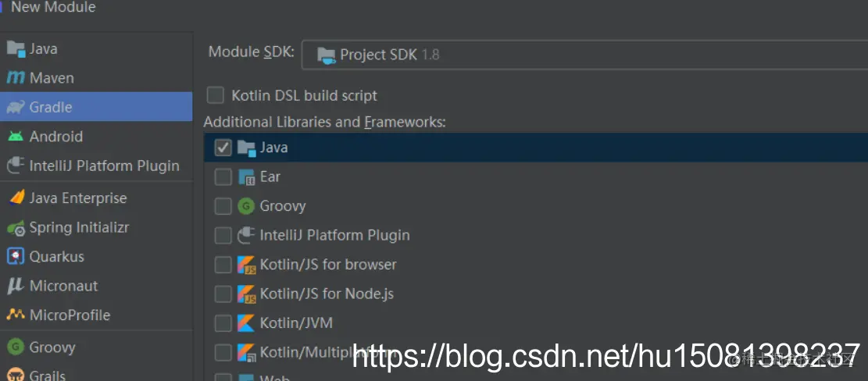Click the Kotlin/JVM icon
The image size is (868, 381).
246,323
